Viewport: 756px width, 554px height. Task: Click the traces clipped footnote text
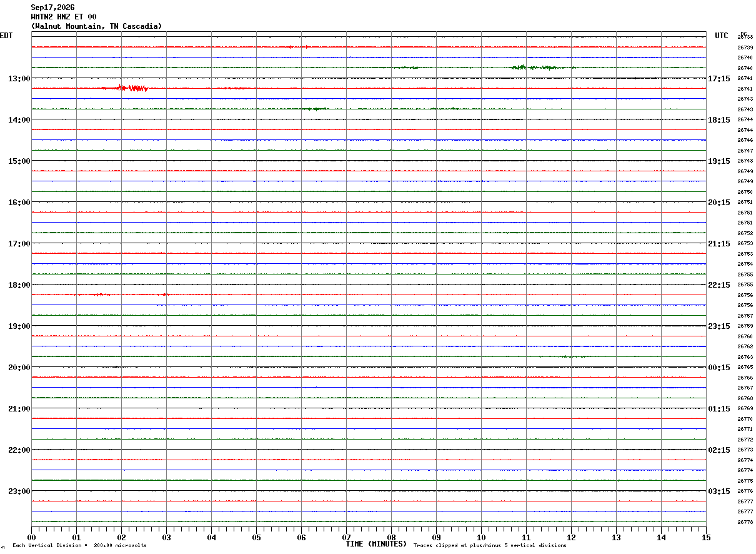(x=490, y=545)
